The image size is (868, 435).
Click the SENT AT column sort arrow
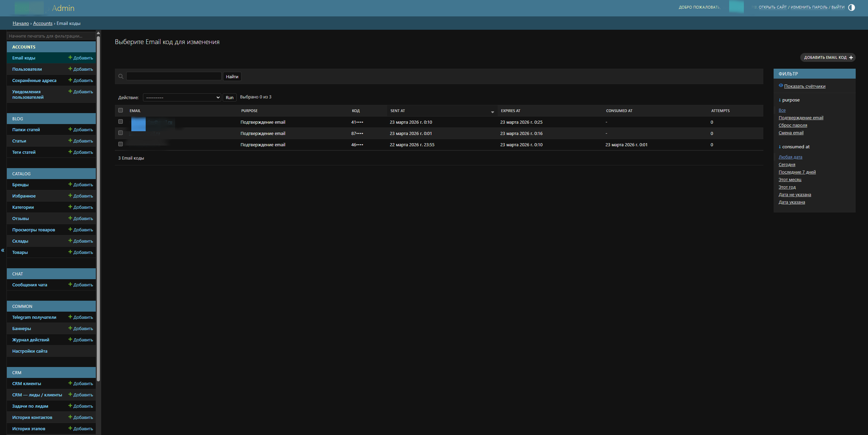(492, 112)
